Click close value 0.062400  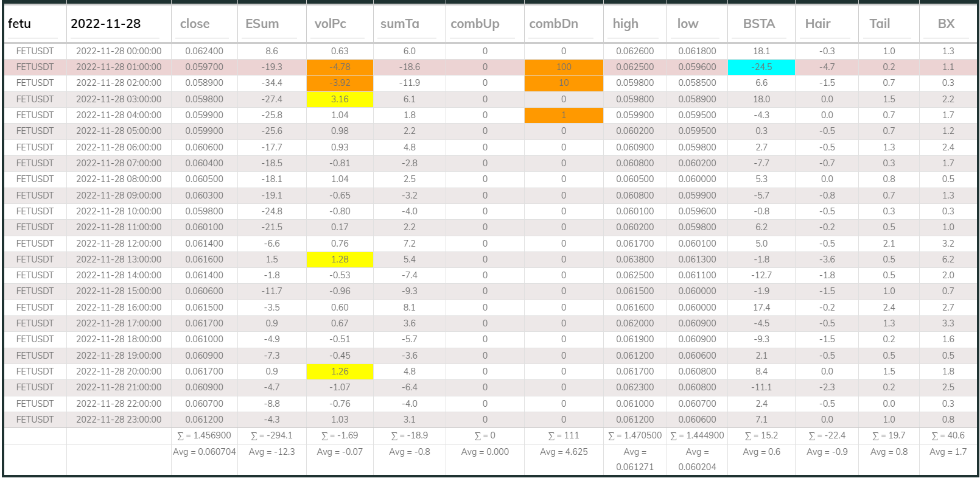[204, 51]
